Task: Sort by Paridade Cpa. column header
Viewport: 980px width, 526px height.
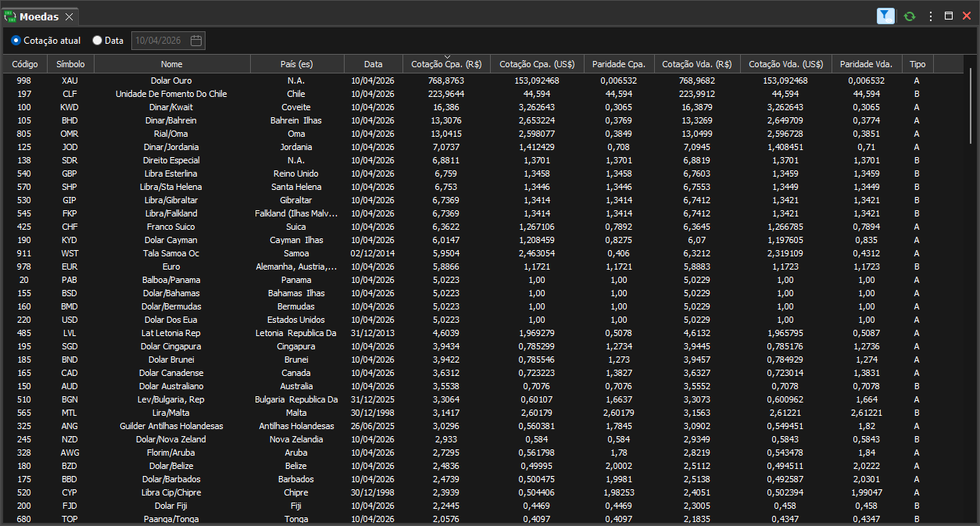Action: (619, 64)
